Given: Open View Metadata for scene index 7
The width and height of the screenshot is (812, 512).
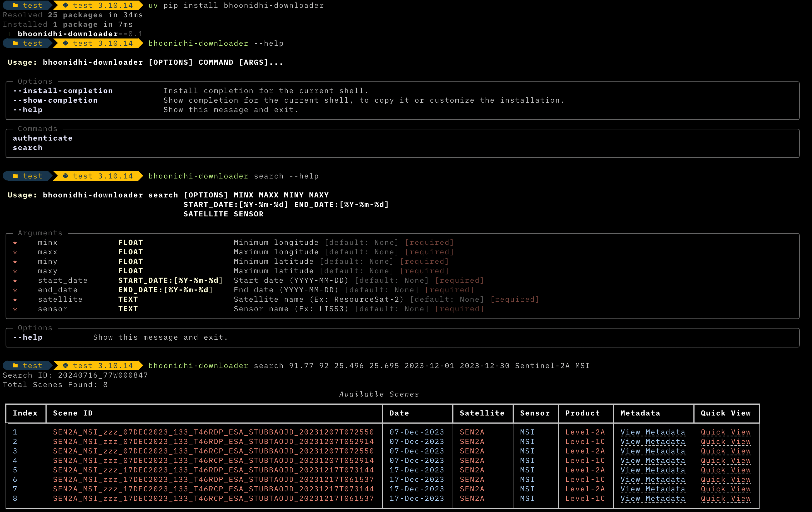Looking at the screenshot, I should click(x=653, y=489).
